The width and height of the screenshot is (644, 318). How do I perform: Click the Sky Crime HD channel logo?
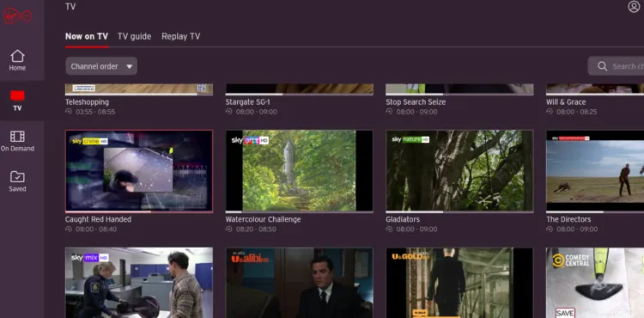tap(89, 141)
